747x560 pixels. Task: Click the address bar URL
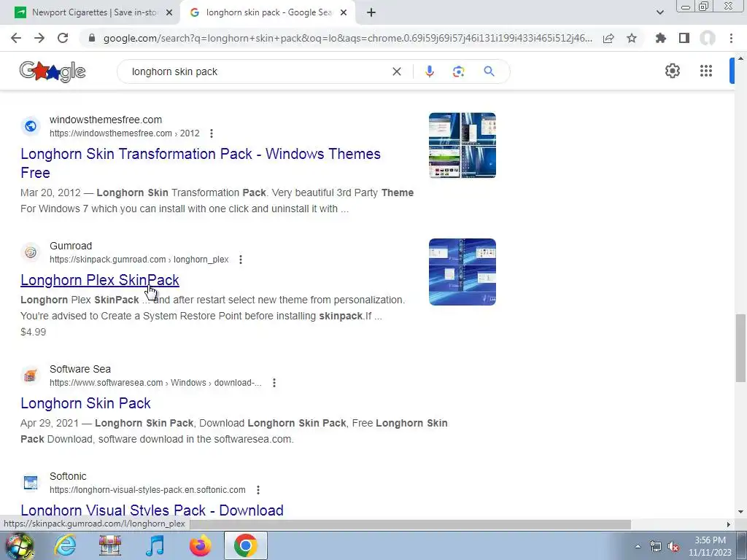(x=348, y=38)
